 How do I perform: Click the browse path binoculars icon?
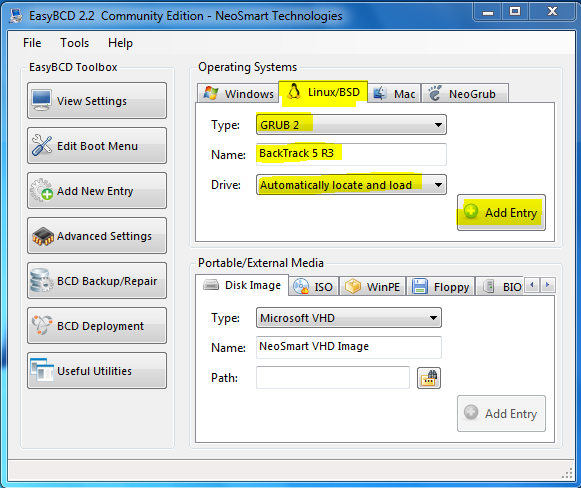[x=429, y=378]
